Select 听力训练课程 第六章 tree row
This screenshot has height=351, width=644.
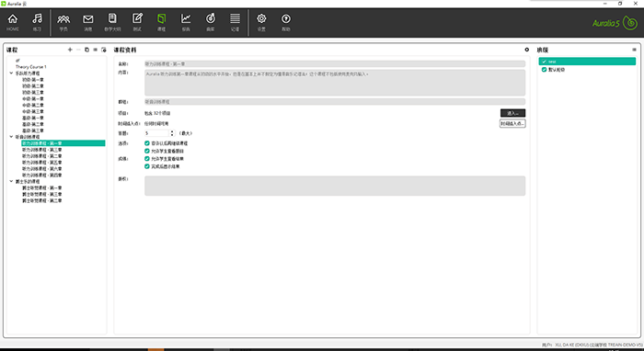pyautogui.click(x=42, y=168)
